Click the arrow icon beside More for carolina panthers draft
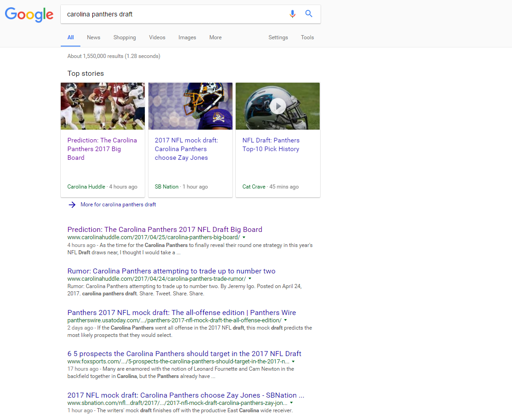This screenshot has height=420, width=512. 72,205
